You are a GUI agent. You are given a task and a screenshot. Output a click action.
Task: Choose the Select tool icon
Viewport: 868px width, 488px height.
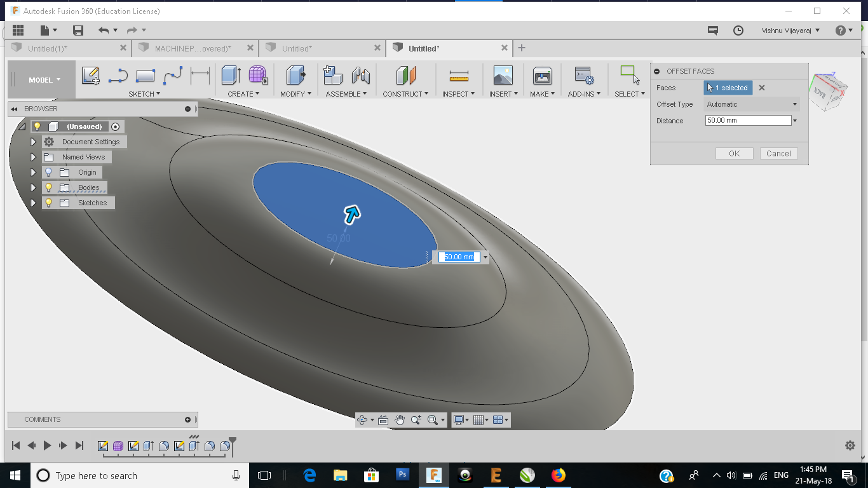pos(630,75)
